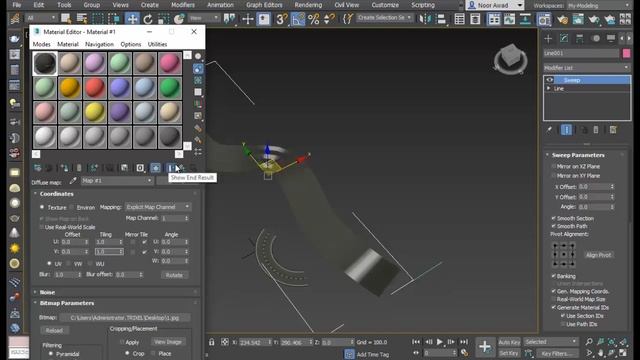Open the Modifiers menu
Viewport: 640px width, 360px height.
[183, 5]
